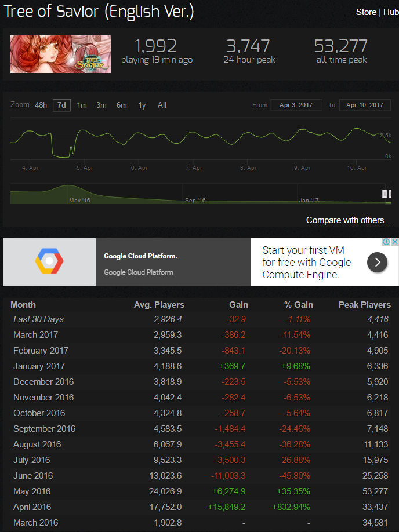Select the 7d zoom range
Image resolution: width=399 pixels, height=532 pixels.
click(61, 105)
